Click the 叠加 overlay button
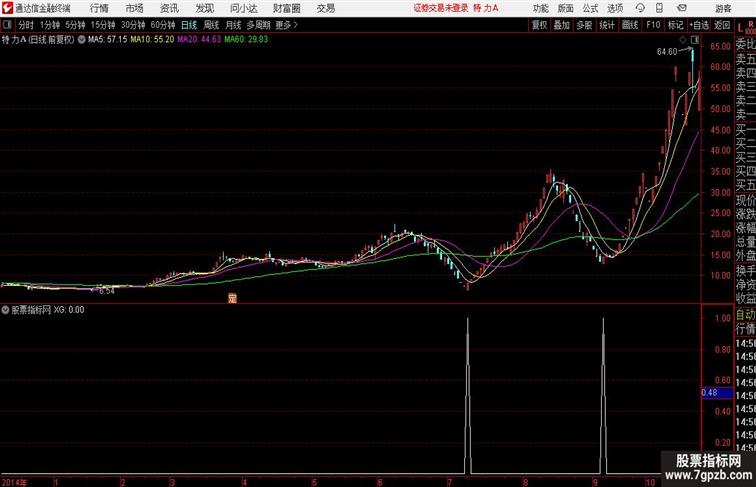 pos(562,25)
